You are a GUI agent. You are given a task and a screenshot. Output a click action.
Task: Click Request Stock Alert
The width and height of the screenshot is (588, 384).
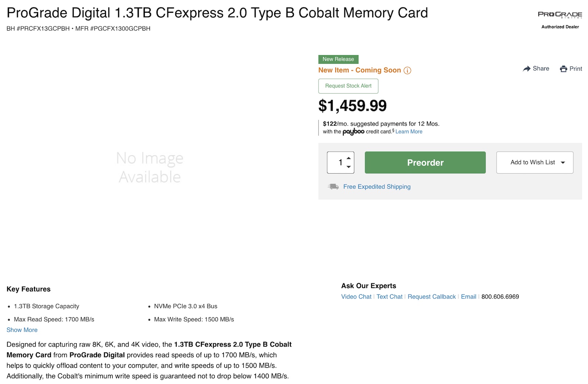tap(348, 86)
